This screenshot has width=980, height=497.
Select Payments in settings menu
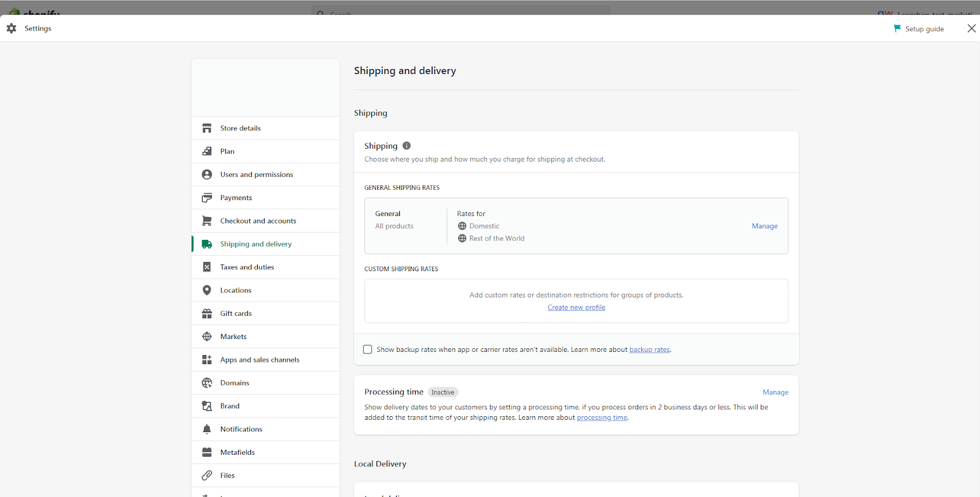[x=266, y=198]
